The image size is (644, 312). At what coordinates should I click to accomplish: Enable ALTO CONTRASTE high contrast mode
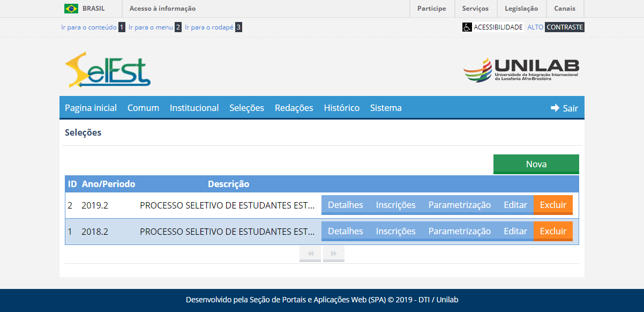[x=565, y=26]
